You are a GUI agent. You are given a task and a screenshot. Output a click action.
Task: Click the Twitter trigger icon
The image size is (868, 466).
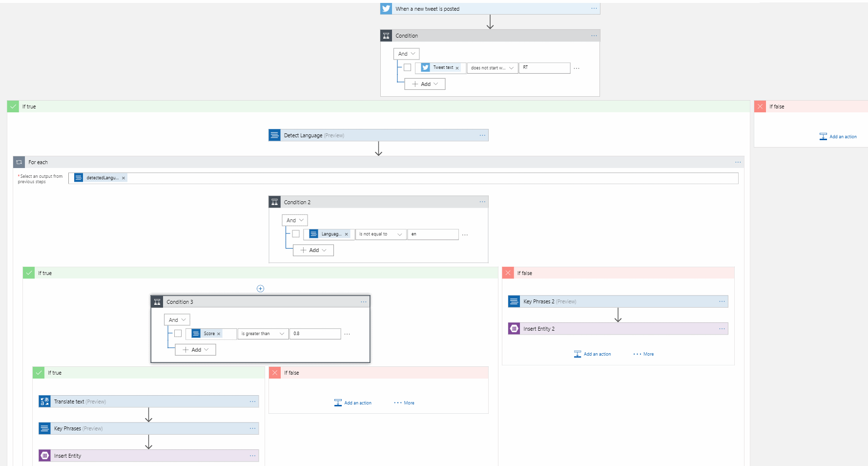tap(386, 9)
